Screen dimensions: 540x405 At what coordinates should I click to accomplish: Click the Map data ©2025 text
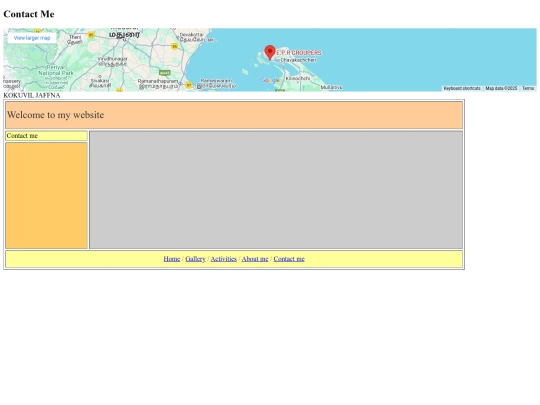[501, 89]
